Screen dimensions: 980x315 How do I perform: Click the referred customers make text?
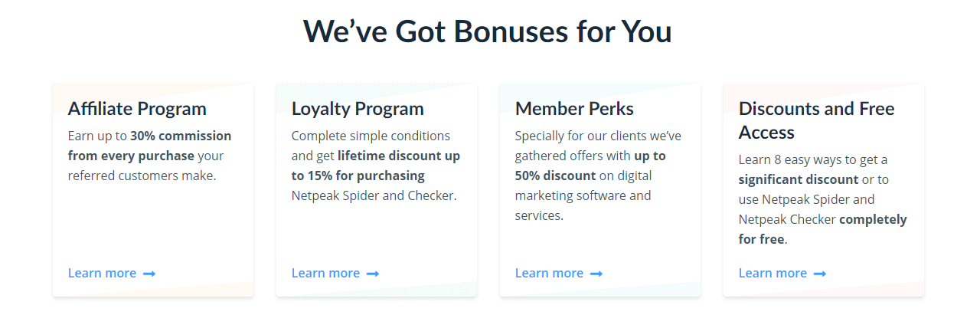[142, 176]
